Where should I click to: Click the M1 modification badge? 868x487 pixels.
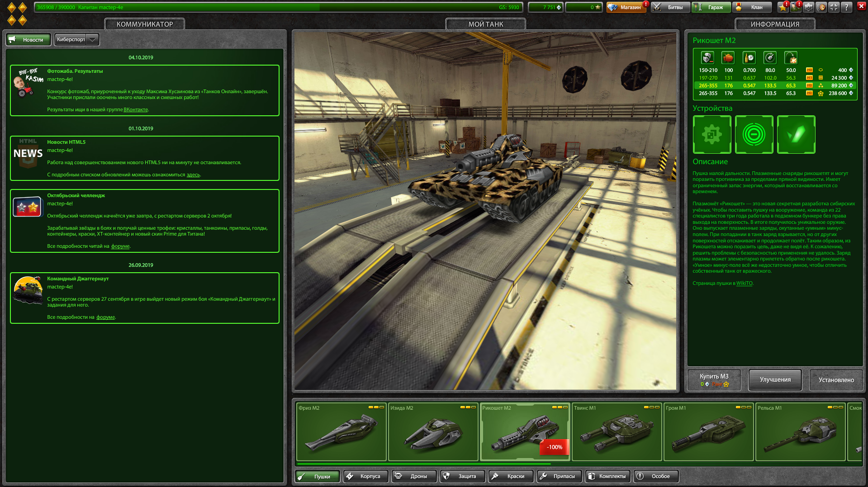point(809,78)
